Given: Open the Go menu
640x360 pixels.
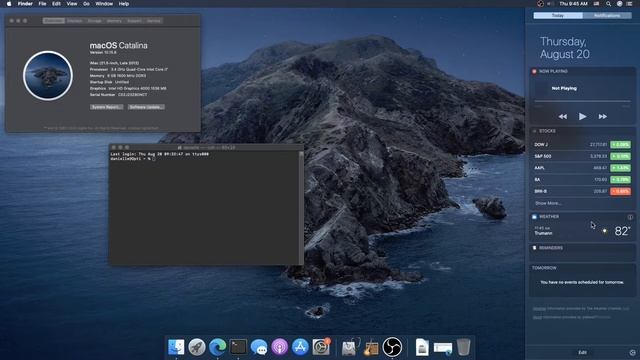Looking at the screenshot, I should [87, 4].
